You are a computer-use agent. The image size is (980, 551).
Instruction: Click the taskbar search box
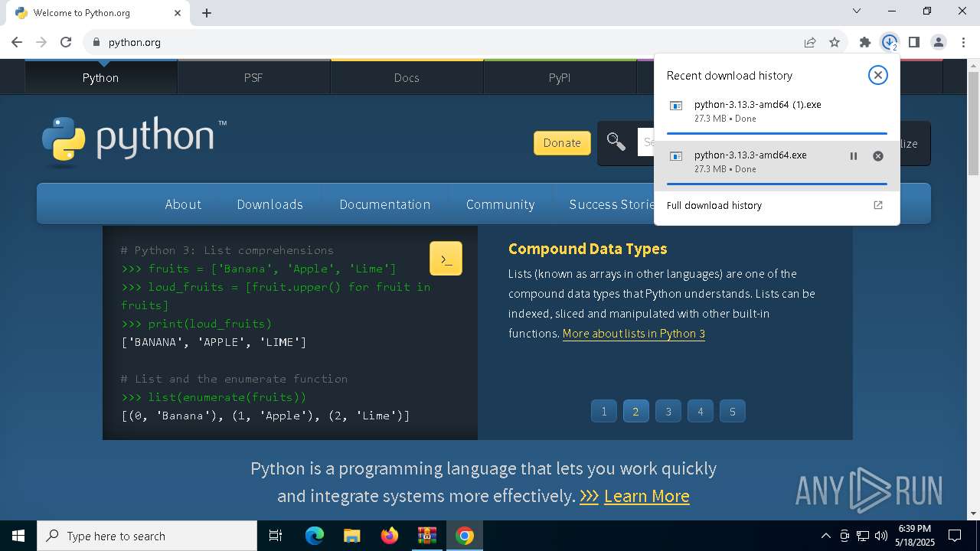147,536
